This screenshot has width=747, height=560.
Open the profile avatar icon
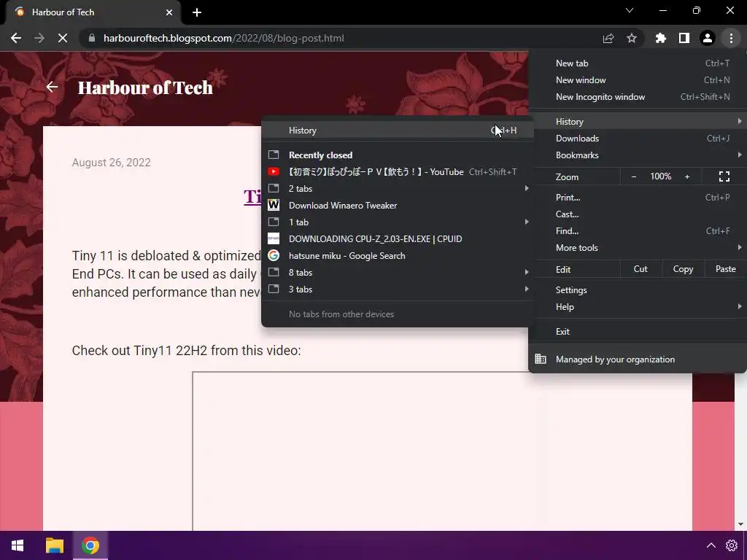[x=708, y=38]
